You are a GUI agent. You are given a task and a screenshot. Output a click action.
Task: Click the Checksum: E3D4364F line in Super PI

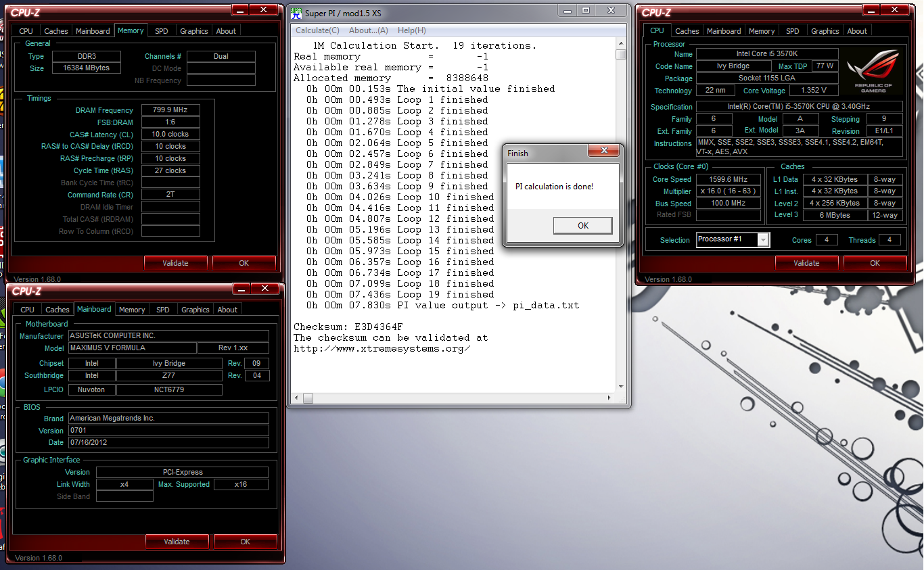348,327
